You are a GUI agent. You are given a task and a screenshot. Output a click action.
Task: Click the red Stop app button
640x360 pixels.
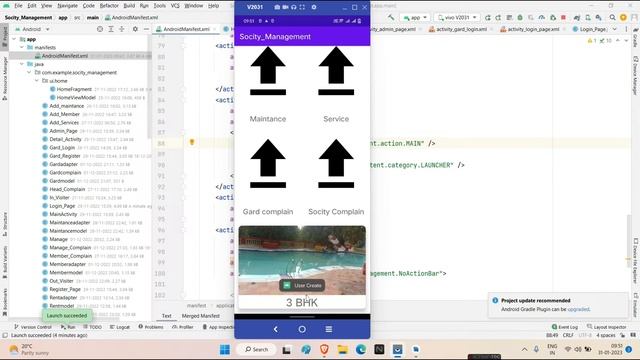(x=563, y=18)
